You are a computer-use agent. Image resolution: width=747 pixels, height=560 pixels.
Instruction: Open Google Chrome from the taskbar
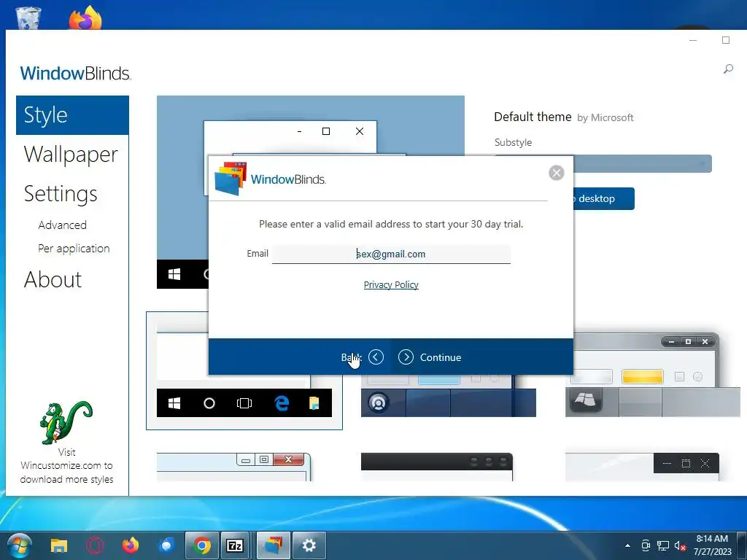[x=202, y=545]
